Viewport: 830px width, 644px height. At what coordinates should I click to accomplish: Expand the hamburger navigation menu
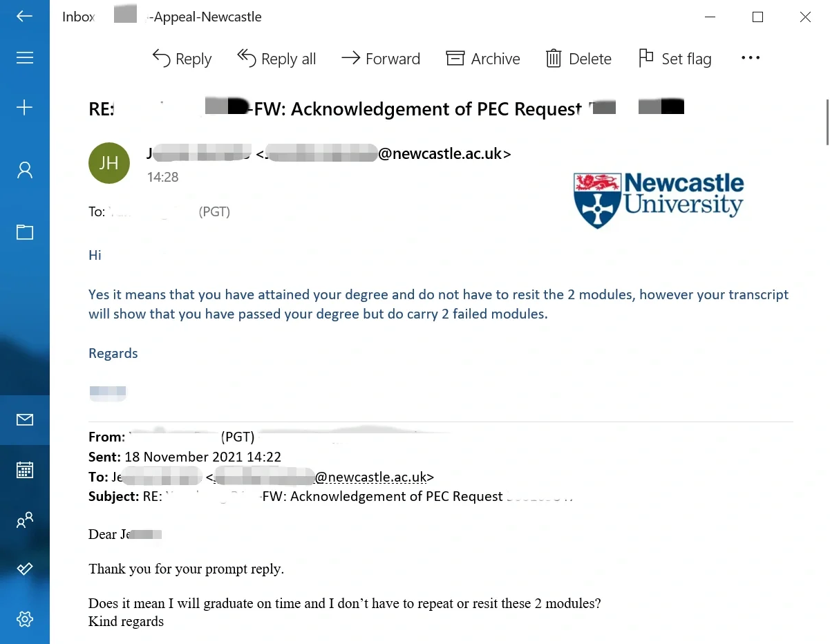pyautogui.click(x=25, y=58)
